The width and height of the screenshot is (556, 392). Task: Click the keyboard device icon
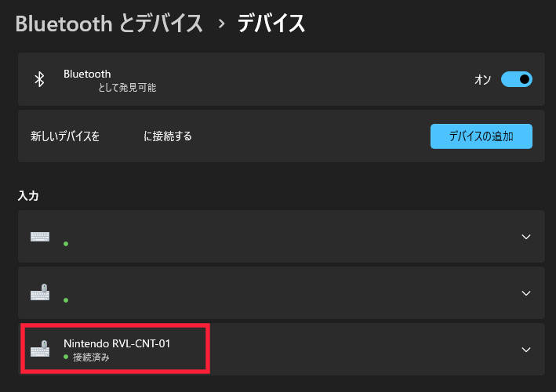[40, 237]
